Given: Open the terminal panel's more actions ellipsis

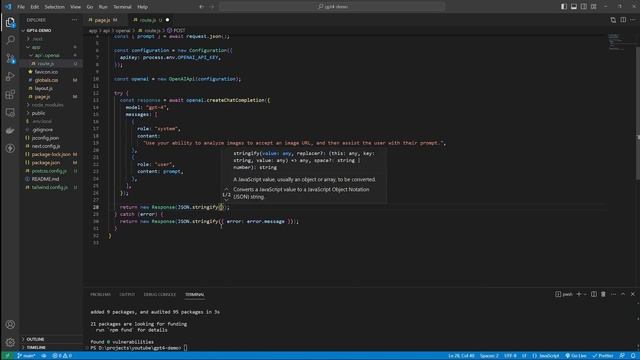Looking at the screenshot, I should point(613,294).
